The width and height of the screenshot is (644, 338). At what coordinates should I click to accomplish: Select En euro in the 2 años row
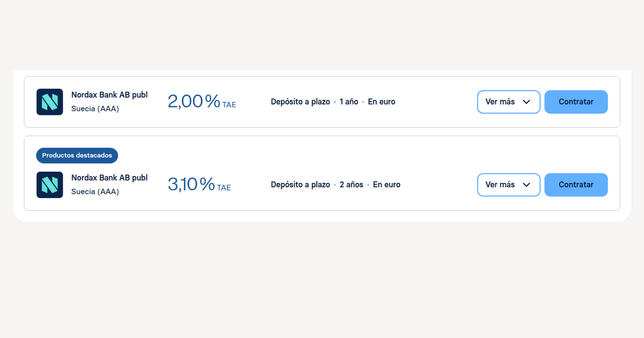pyautogui.click(x=387, y=185)
